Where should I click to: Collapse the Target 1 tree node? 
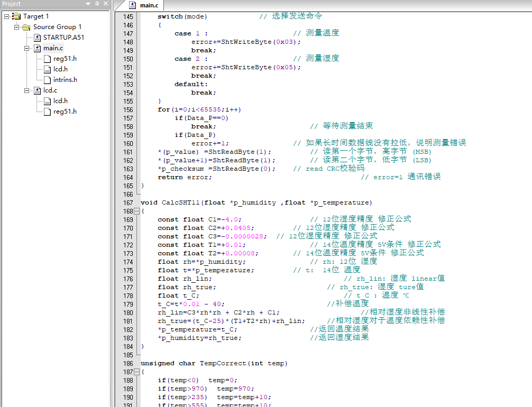[x=6, y=16]
